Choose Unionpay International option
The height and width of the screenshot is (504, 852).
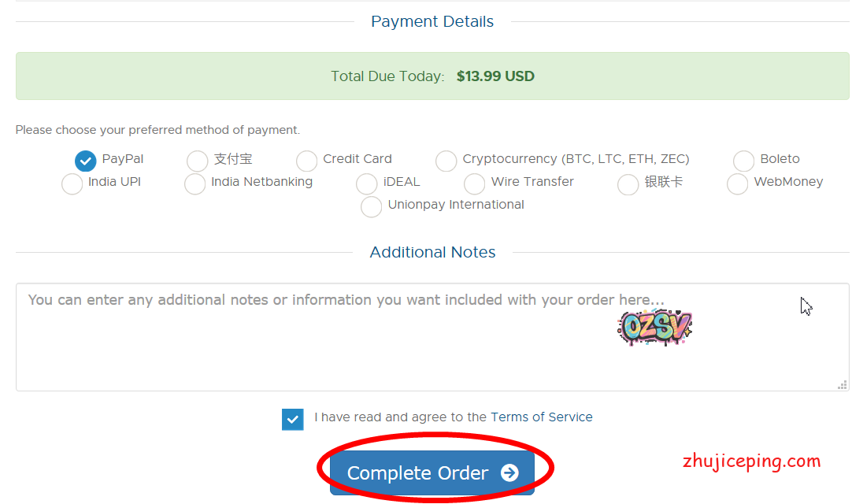(x=371, y=206)
